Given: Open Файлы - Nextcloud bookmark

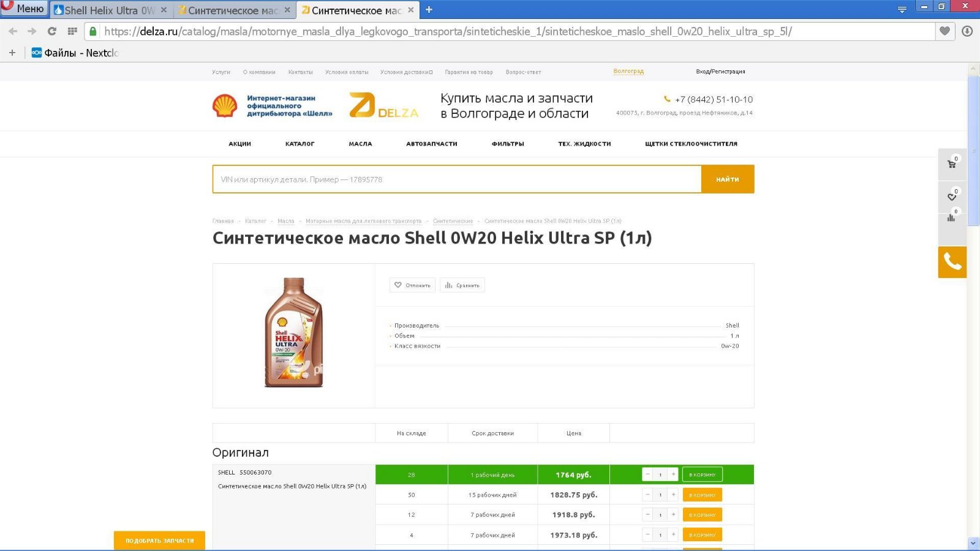Looking at the screenshot, I should (x=75, y=53).
